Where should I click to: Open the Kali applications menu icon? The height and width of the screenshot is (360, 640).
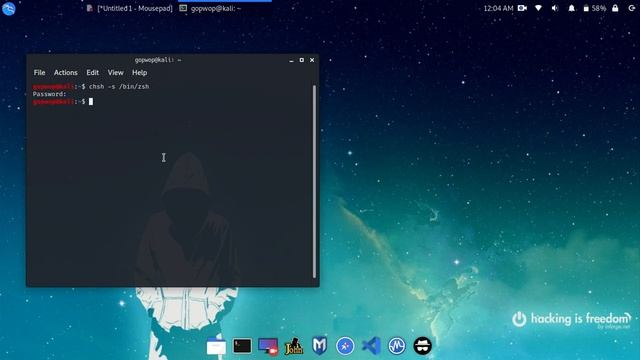click(x=9, y=8)
